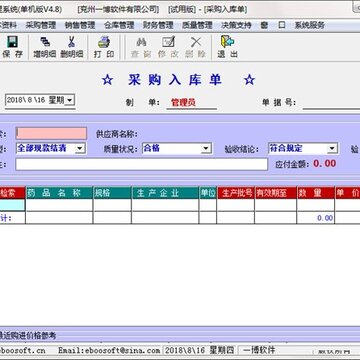Image resolution: width=360 pixels, height=360 pixels.
Task: Open the 决策支持 menu
Action: pyautogui.click(x=236, y=25)
